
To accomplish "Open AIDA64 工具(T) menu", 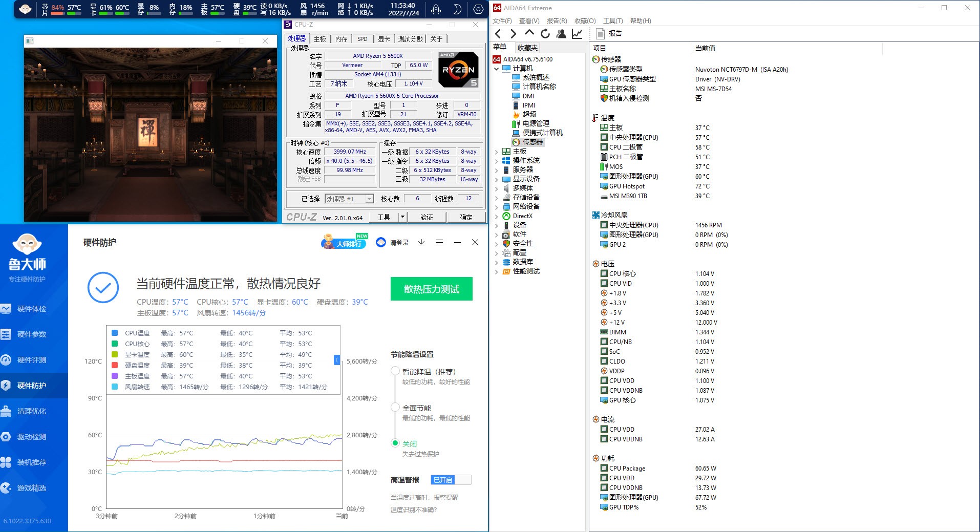I will point(613,21).
